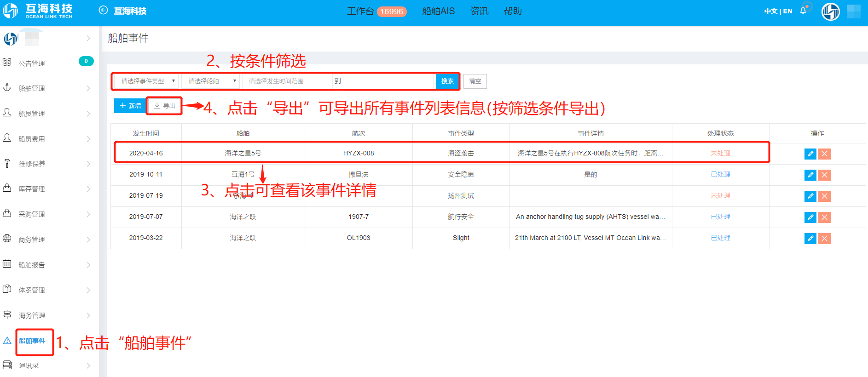Click the 16996 badge next to 工作台
Viewport: 868px width, 377px height.
(392, 11)
